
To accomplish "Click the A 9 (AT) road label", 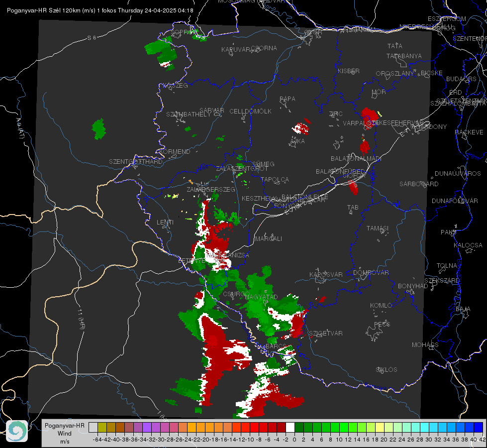I will tap(20, 128).
